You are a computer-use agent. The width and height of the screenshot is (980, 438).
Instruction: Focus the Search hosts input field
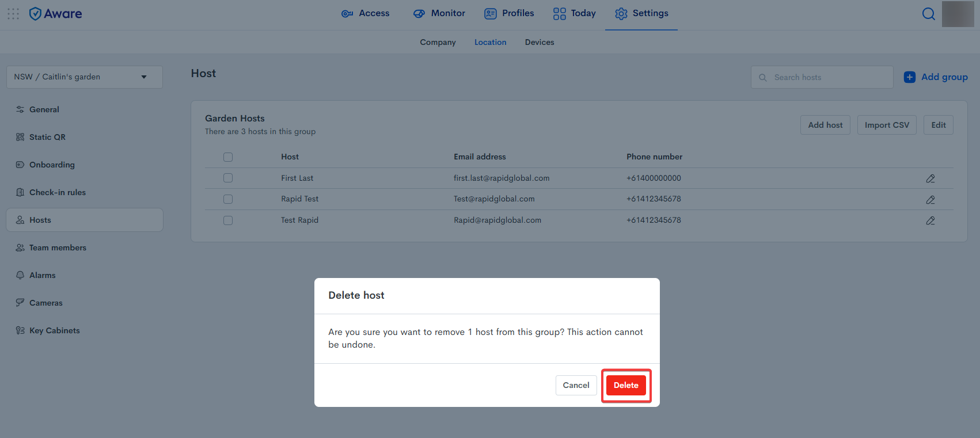(822, 77)
